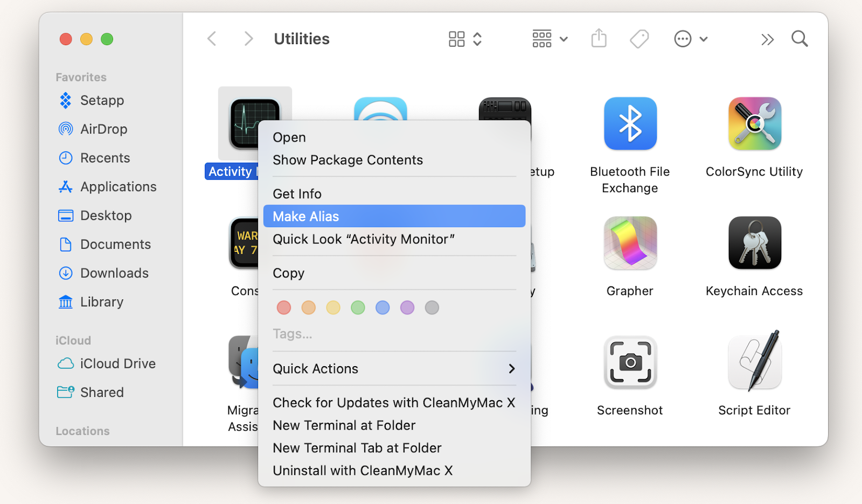Apply the red tag color
Screen dimensions: 862x504
coord(284,307)
